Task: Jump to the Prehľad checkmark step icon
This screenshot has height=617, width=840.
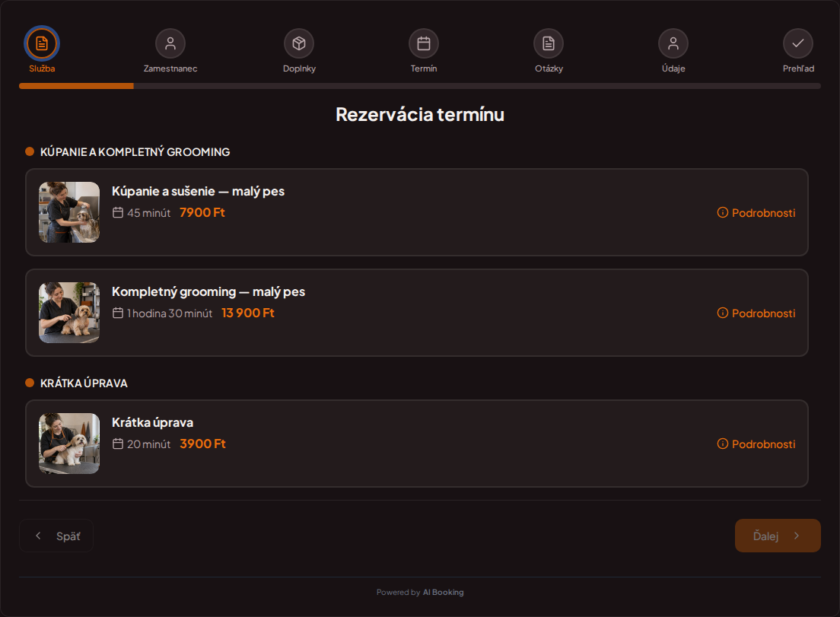Action: [798, 43]
